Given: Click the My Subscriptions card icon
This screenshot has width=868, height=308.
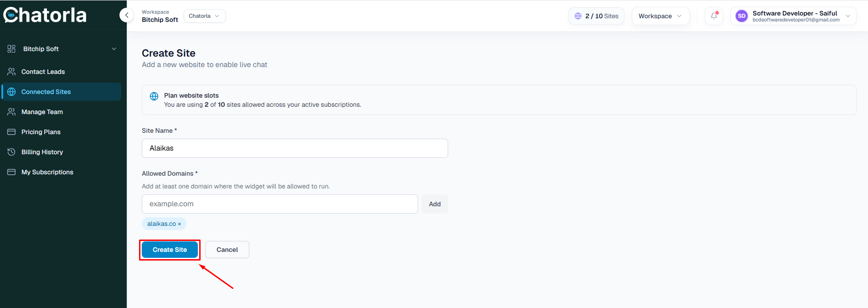Looking at the screenshot, I should pos(11,172).
